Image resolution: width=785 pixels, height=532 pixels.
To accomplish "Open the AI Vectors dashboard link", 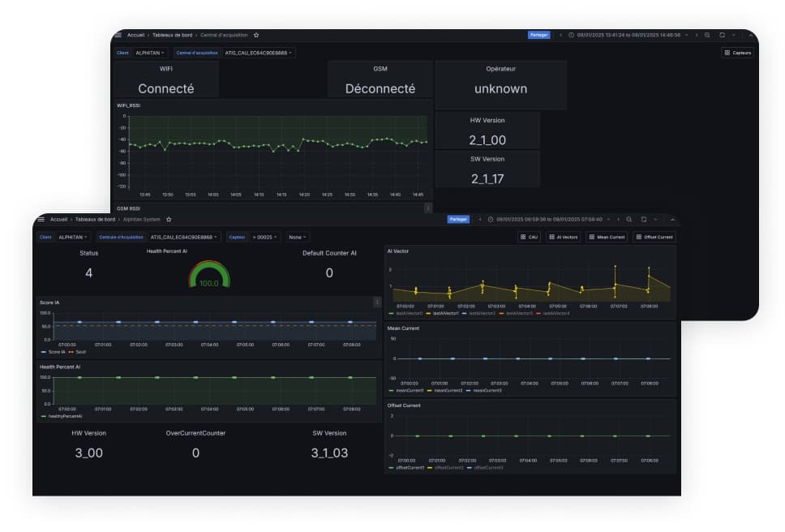I will [x=563, y=238].
